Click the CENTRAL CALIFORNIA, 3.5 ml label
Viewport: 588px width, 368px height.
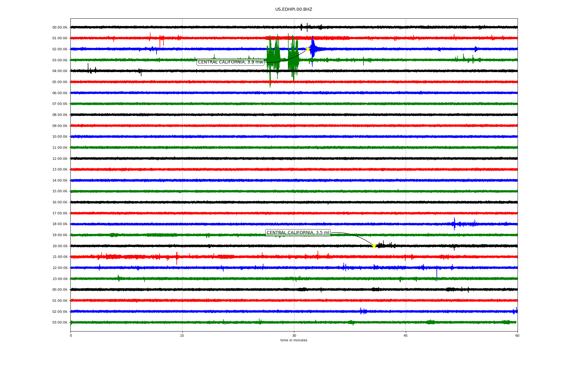click(x=298, y=233)
